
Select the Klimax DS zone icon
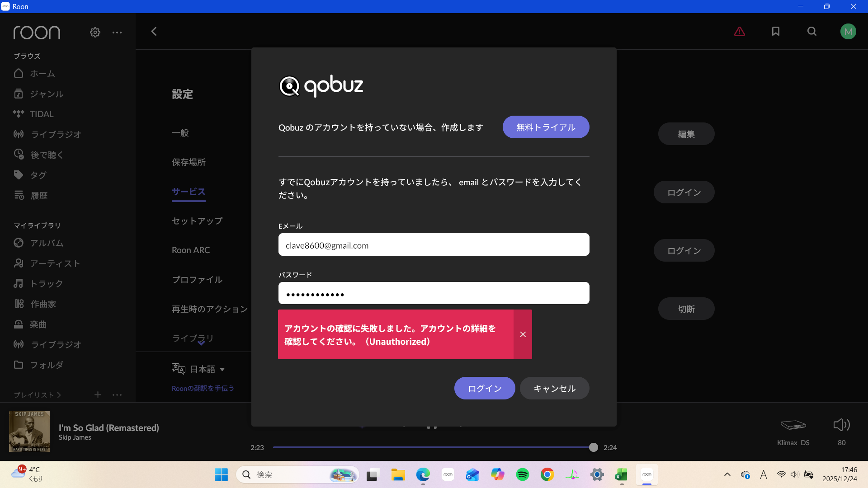click(793, 425)
